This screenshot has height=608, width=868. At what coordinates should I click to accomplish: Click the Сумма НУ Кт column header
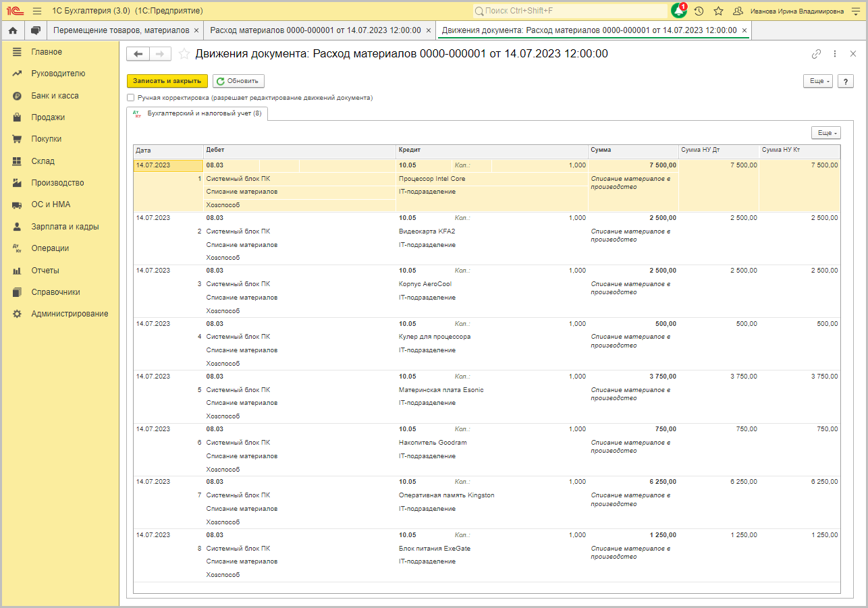[x=800, y=151]
